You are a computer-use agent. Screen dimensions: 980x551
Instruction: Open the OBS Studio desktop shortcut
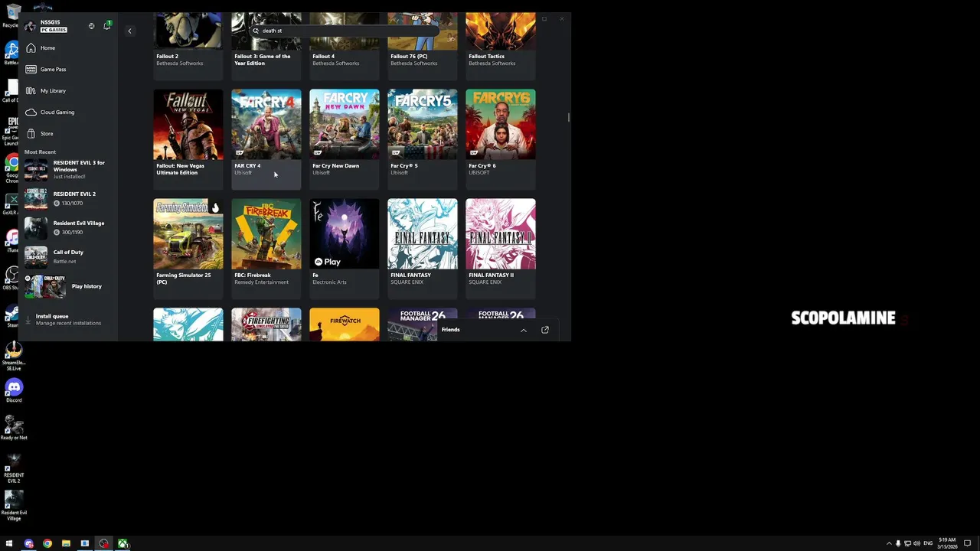click(11, 278)
